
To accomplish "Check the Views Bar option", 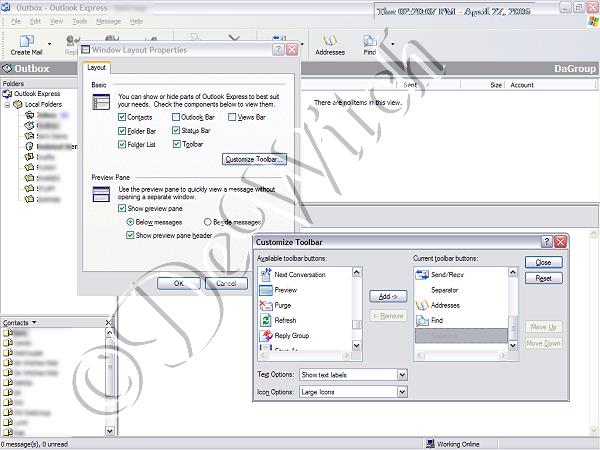I will pyautogui.click(x=232, y=117).
